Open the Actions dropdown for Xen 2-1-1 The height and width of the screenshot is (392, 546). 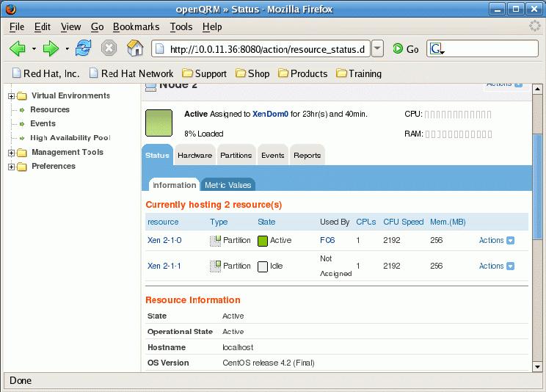pos(510,266)
